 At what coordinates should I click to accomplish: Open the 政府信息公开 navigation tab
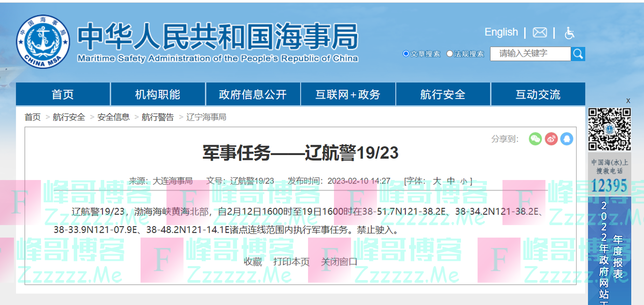tap(253, 94)
